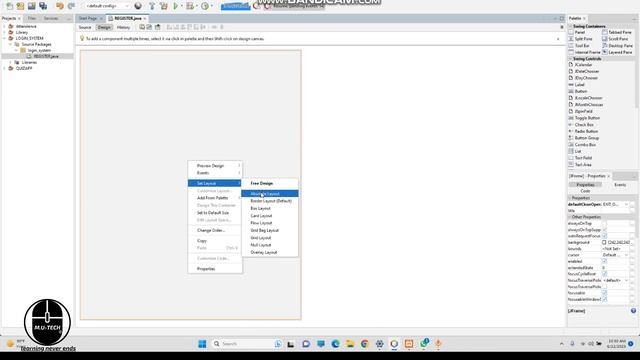The width and height of the screenshot is (640, 360).
Task: Choose Grid Bag Layout from submenu
Action: point(270,231)
